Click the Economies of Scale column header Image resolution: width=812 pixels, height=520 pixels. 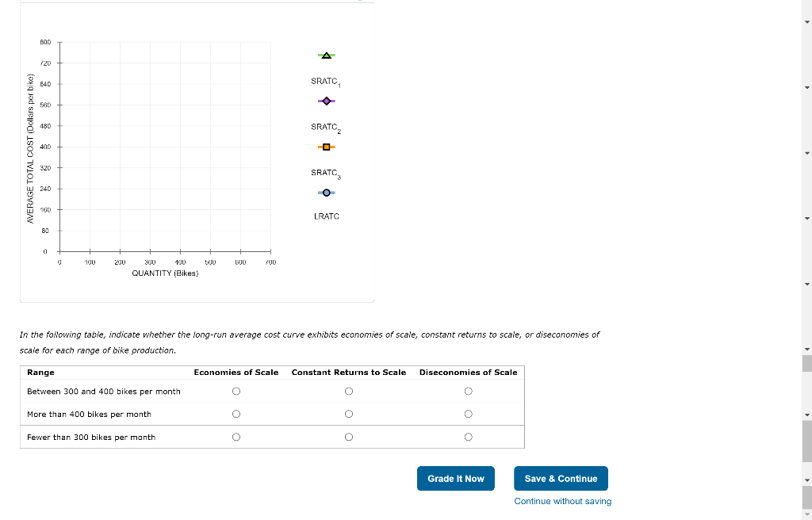[x=236, y=373]
